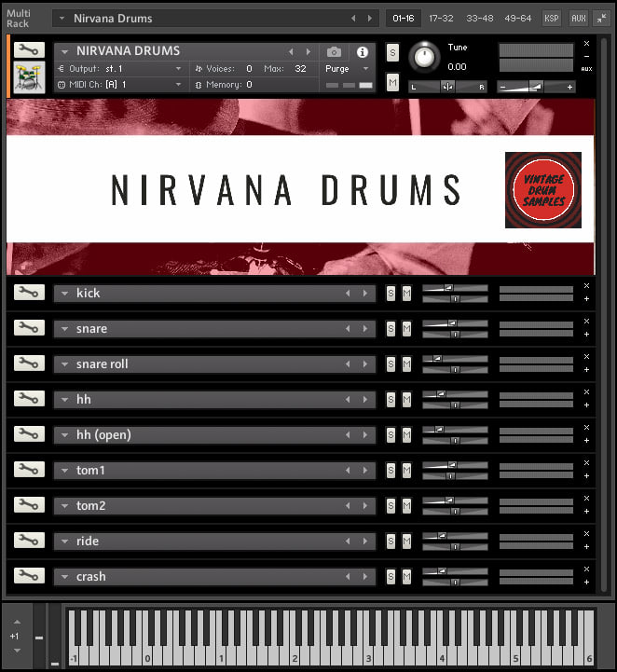The image size is (617, 672).
Task: Switch to rack page 49-64
Action: click(517, 19)
